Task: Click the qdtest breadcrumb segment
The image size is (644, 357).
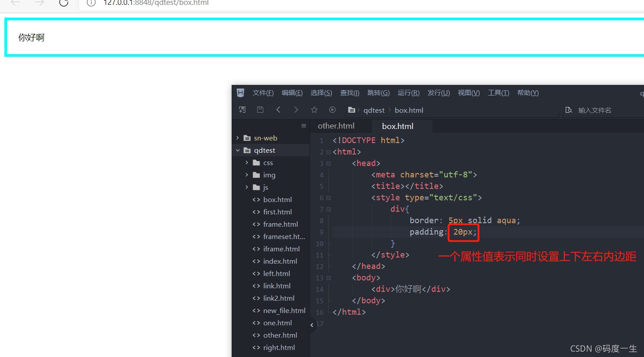Action: (x=374, y=110)
